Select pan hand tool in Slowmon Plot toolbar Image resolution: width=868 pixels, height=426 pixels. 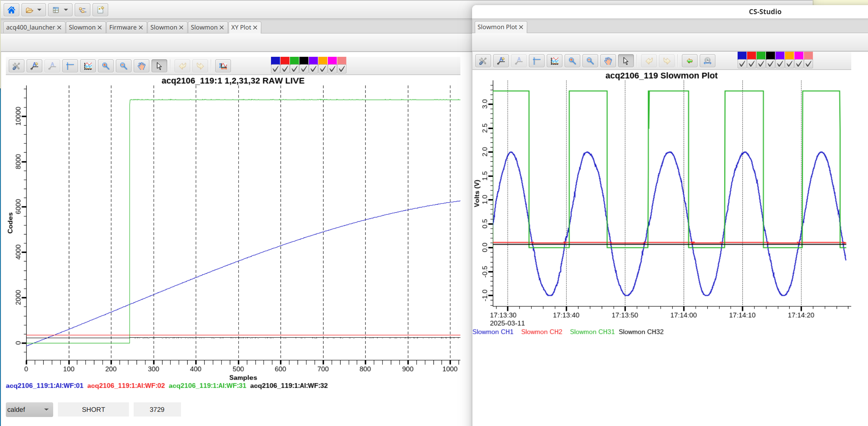[x=608, y=61]
